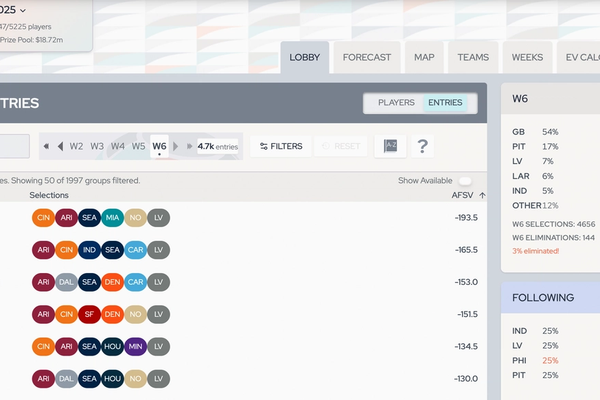The image size is (600, 400).
Task: Click AFSV value -193.5
Action: click(x=466, y=218)
